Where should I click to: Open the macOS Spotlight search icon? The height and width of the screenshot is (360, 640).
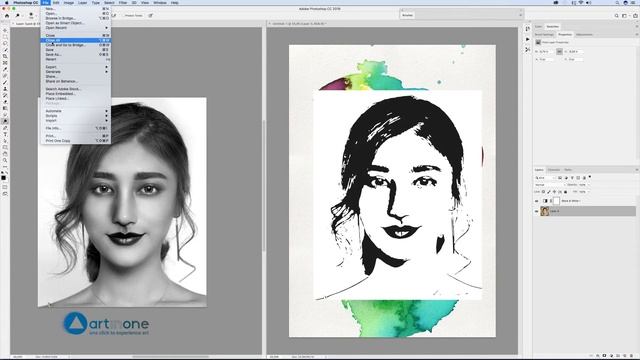coord(617,2)
